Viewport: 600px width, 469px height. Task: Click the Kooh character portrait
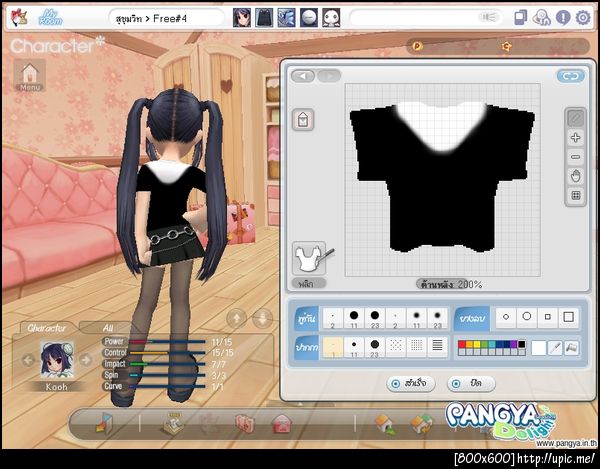[x=57, y=360]
